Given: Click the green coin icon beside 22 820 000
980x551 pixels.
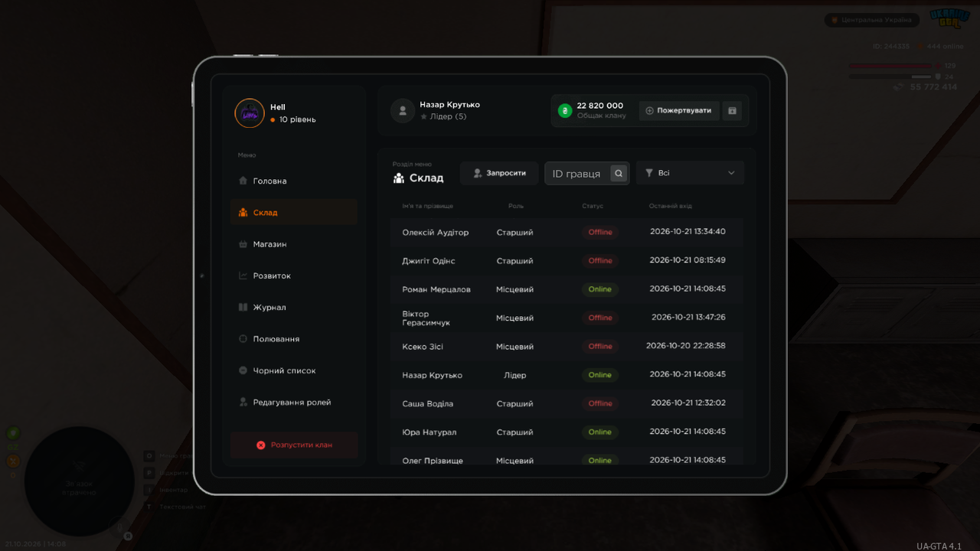Looking at the screenshot, I should [x=565, y=110].
